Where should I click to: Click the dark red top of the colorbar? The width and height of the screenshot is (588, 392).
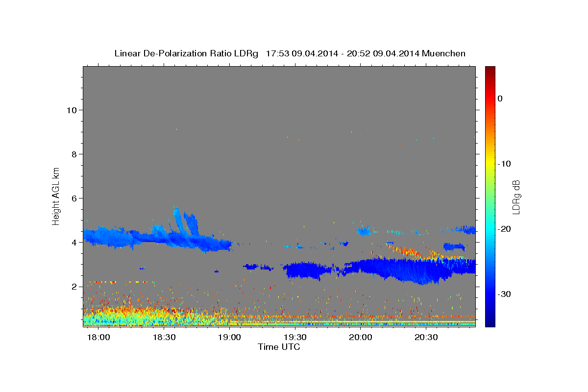coord(490,70)
